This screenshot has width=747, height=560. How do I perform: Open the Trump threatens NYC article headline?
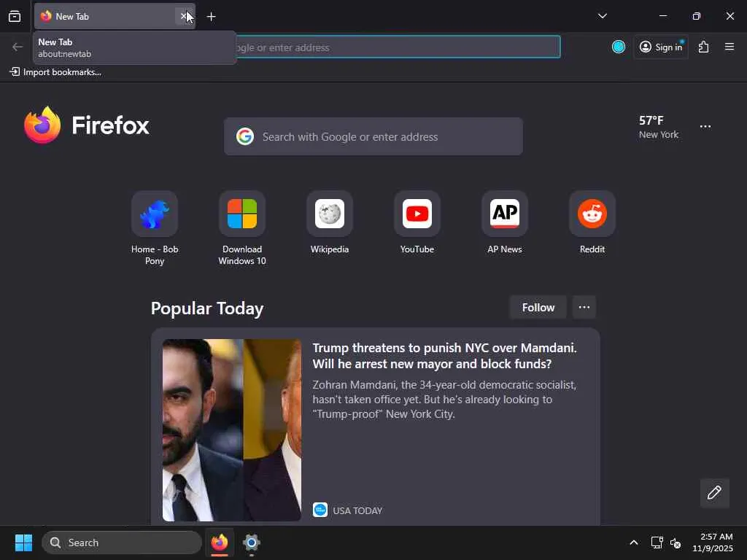click(444, 356)
